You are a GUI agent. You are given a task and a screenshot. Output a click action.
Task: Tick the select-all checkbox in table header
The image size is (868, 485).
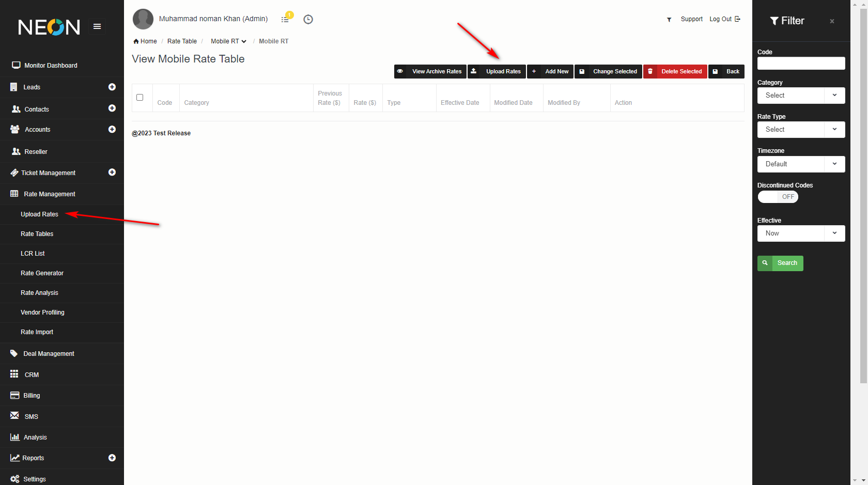point(139,98)
